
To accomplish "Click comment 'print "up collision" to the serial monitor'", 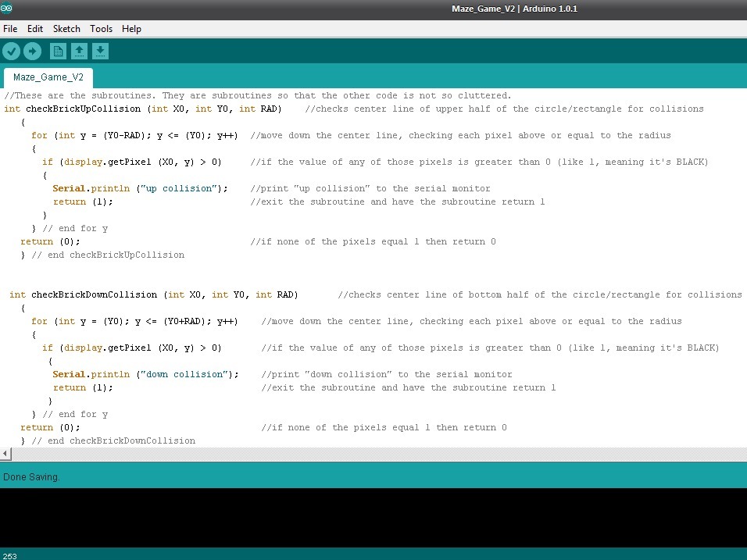I will click(370, 188).
